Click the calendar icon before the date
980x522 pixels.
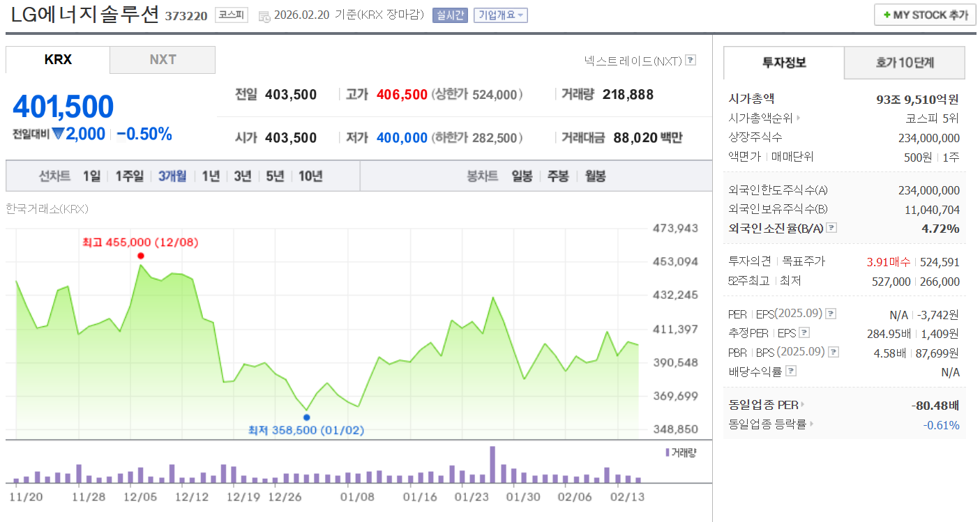click(264, 15)
